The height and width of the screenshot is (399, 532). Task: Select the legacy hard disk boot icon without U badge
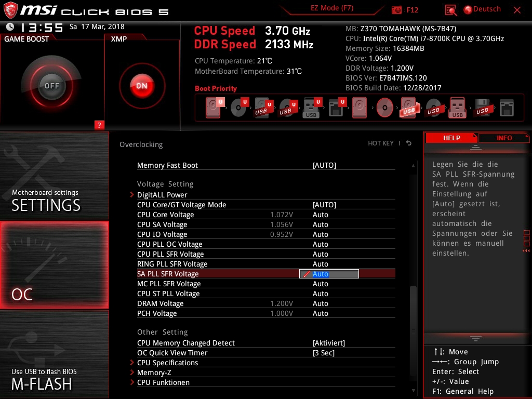point(360,108)
